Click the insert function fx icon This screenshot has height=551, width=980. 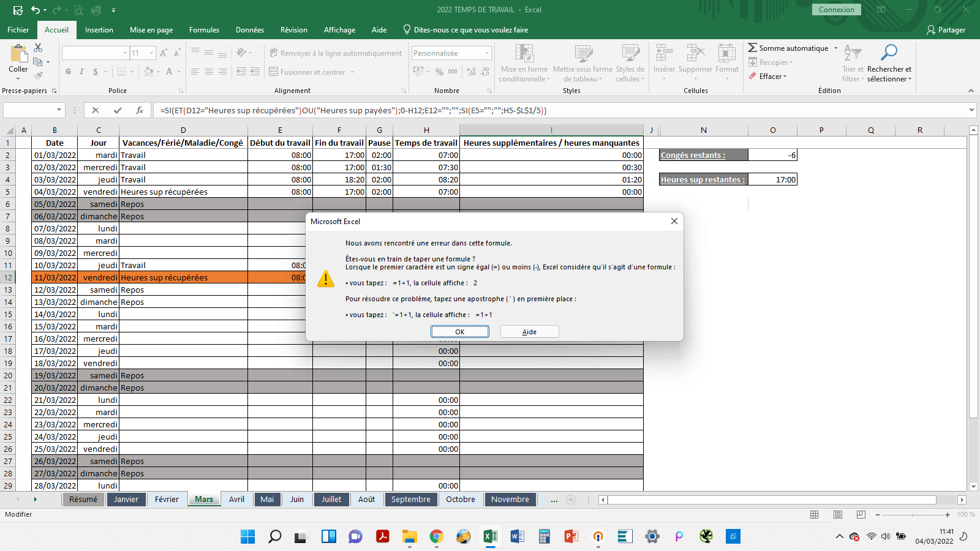pyautogui.click(x=140, y=110)
